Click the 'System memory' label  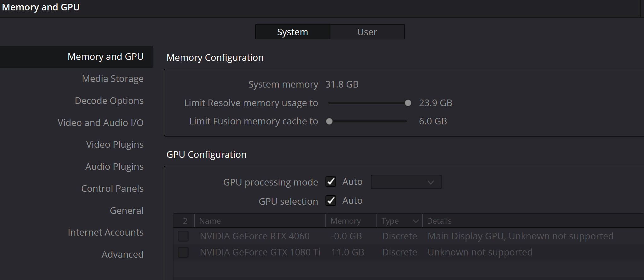(283, 84)
